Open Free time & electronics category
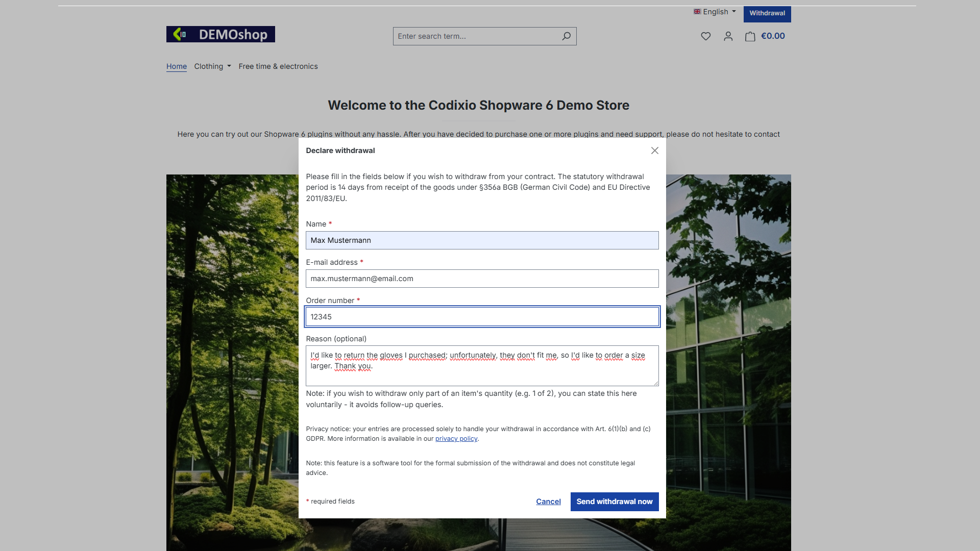 click(x=278, y=66)
